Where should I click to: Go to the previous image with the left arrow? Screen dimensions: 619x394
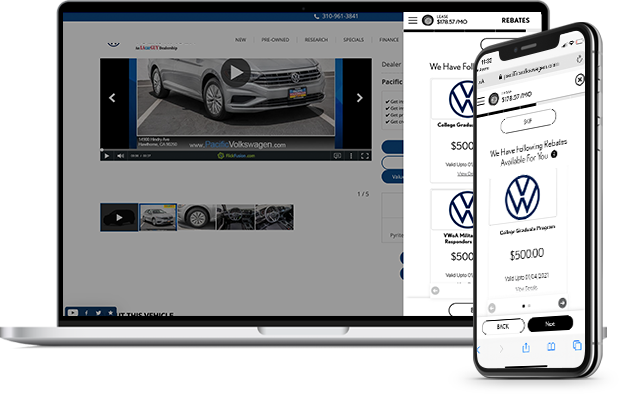click(112, 98)
